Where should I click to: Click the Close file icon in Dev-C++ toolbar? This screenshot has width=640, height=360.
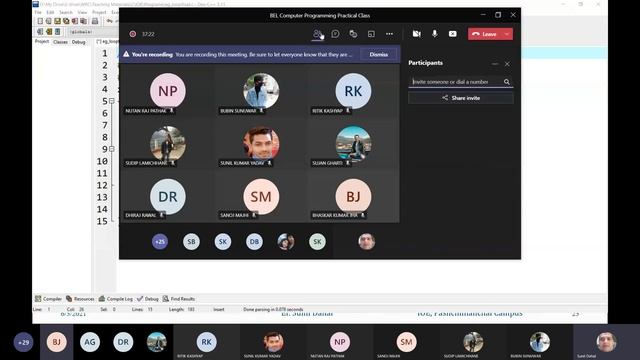75,21
